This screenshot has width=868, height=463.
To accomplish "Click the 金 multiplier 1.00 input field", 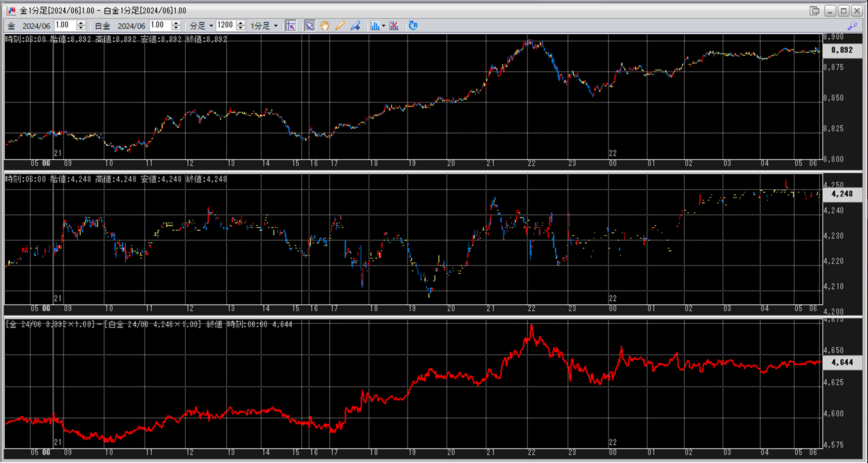I will [65, 26].
